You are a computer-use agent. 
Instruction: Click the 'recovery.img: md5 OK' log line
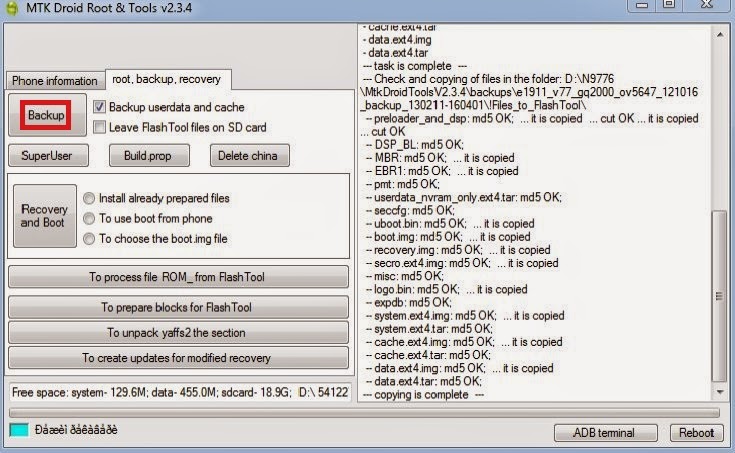point(458,250)
